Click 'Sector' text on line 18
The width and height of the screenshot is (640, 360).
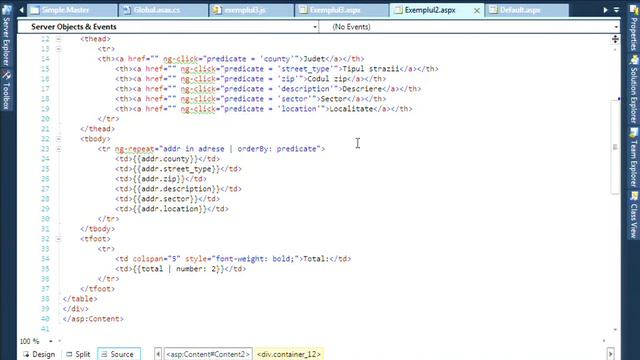click(333, 99)
